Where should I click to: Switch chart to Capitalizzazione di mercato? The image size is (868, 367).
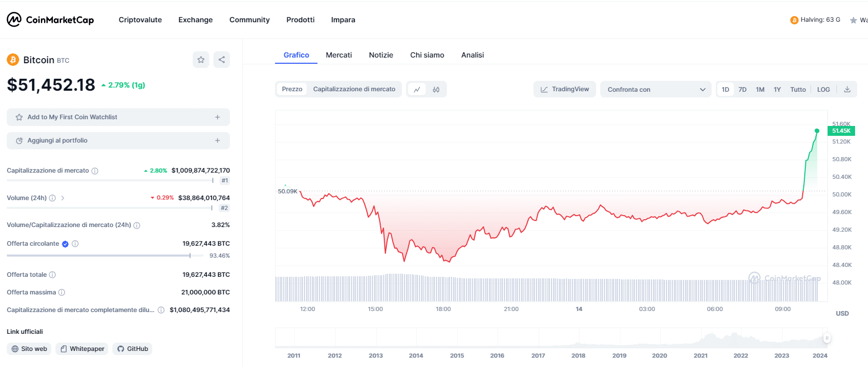354,89
